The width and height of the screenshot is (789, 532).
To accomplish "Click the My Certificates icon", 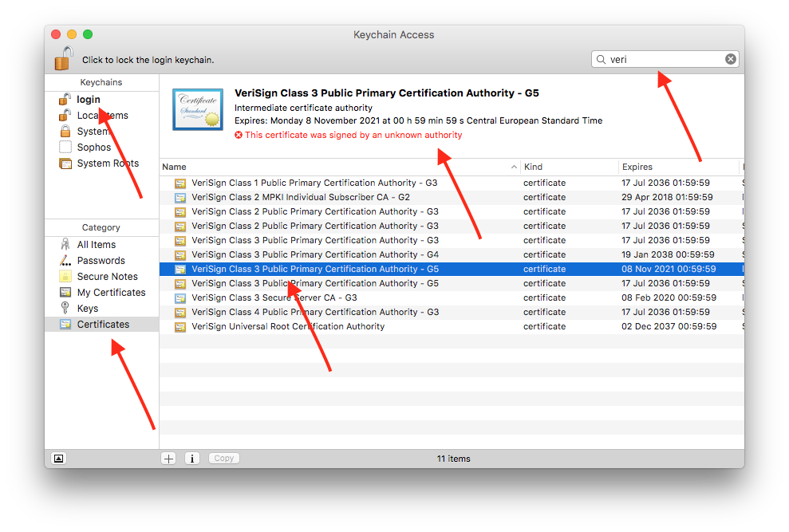I will [65, 293].
